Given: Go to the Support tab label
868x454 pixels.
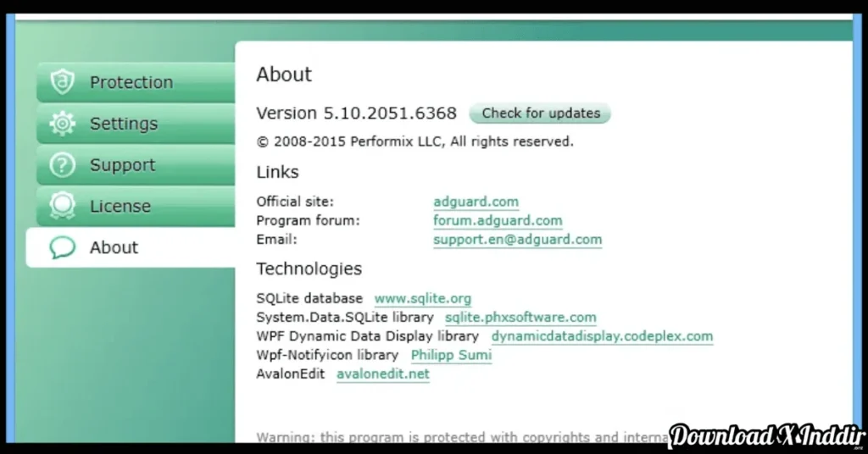Looking at the screenshot, I should (x=122, y=165).
